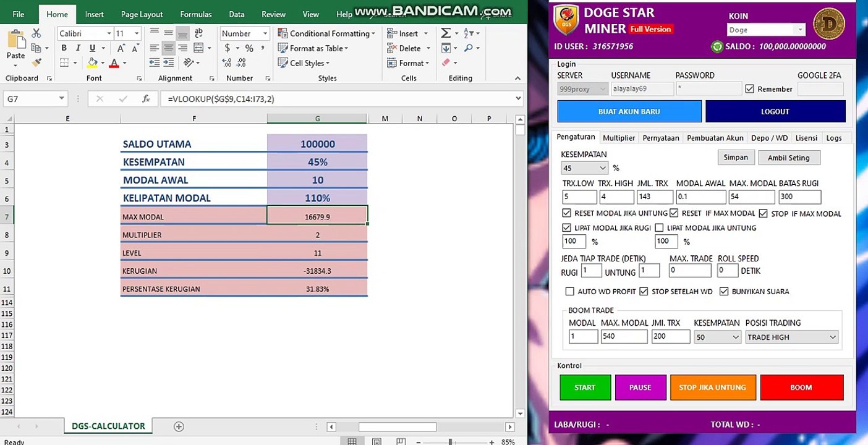The height and width of the screenshot is (445, 868).
Task: Open the Logs tab in miner
Action: [x=834, y=138]
